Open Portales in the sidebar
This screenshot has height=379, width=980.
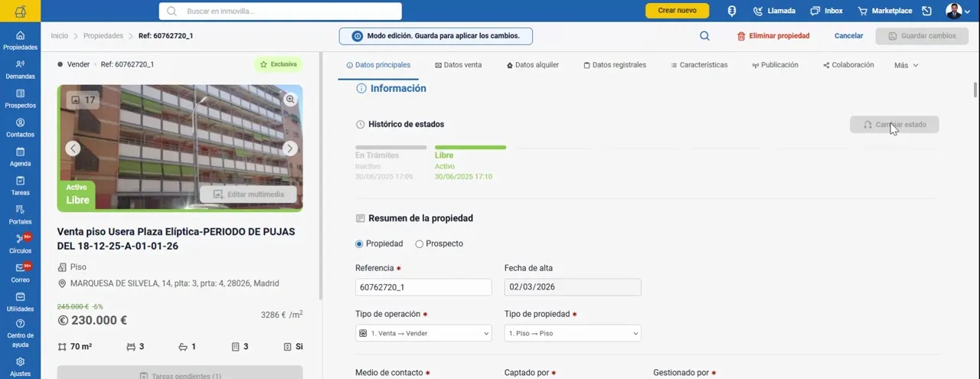click(20, 215)
